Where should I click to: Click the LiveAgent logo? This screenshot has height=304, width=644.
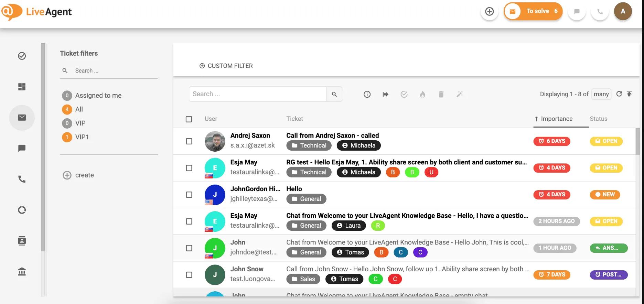36,12
